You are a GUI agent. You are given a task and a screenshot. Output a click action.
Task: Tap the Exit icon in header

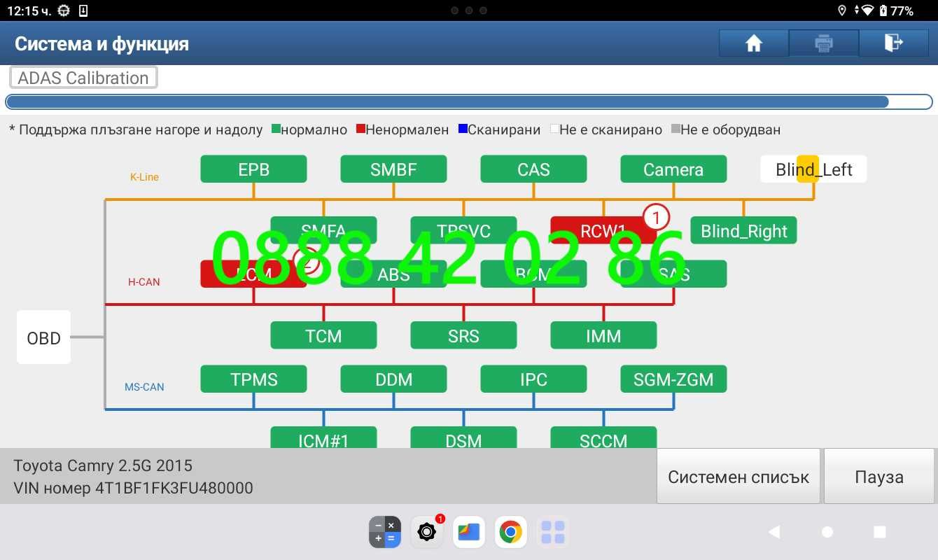tap(894, 43)
